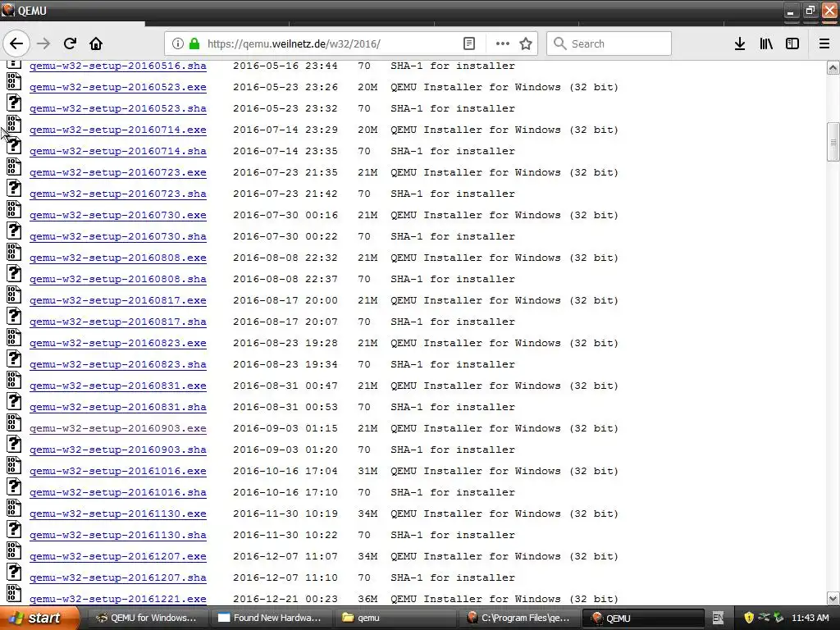Switch to qemu folder taskbar window
This screenshot has width=840, height=630.
[395, 618]
